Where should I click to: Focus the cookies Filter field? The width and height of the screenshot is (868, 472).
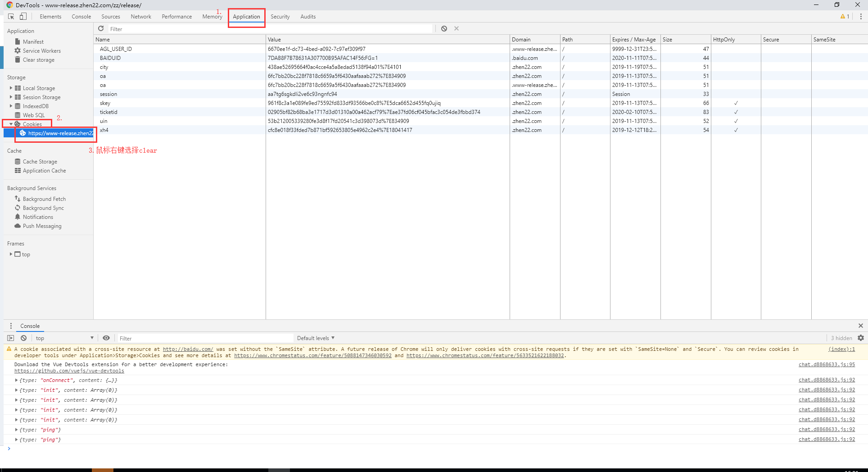coord(270,29)
